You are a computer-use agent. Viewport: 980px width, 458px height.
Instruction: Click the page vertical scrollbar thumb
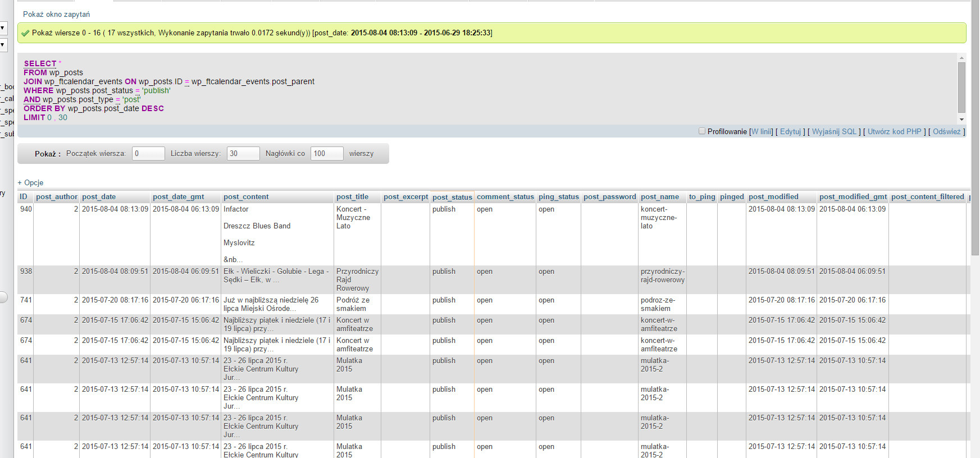975,128
